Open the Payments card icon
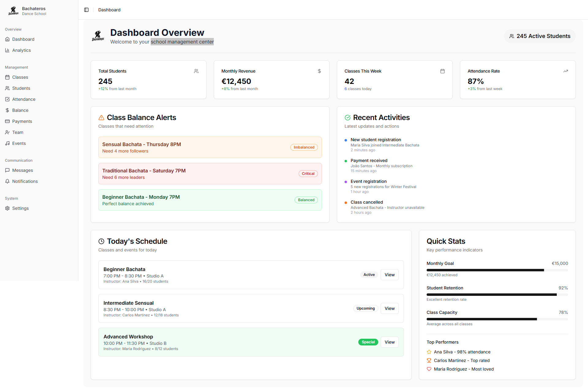 [x=7, y=121]
